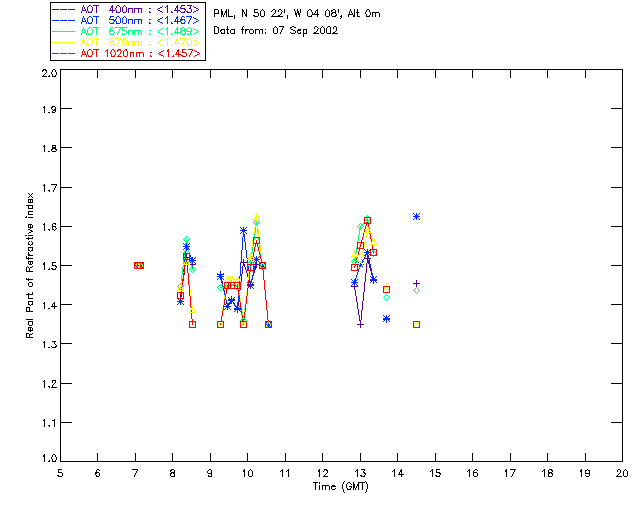
Task: Select the yellow AOT 870nm legend entry
Action: [x=128, y=41]
